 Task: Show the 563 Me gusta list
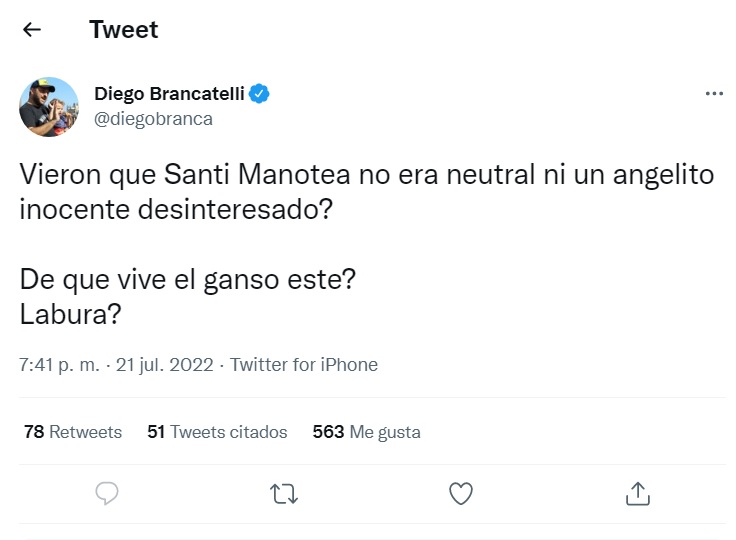(x=366, y=432)
